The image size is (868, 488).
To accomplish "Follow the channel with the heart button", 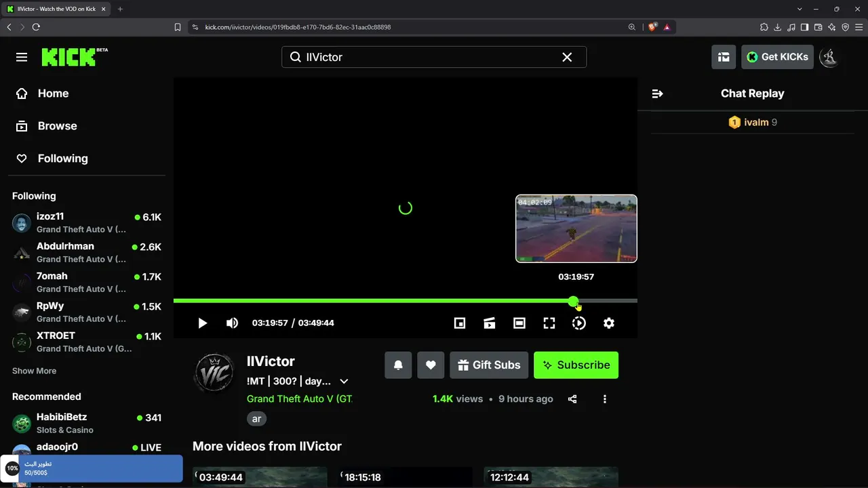I will [x=431, y=365].
